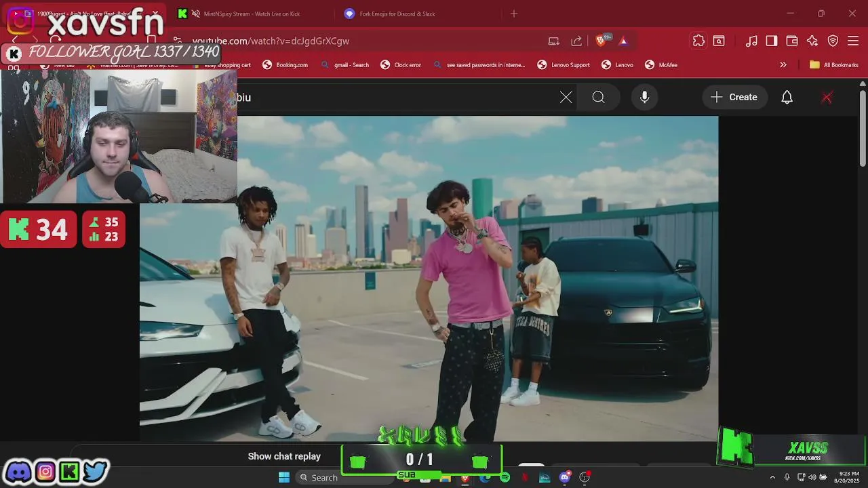Click the YouTube Create button

[x=734, y=98]
